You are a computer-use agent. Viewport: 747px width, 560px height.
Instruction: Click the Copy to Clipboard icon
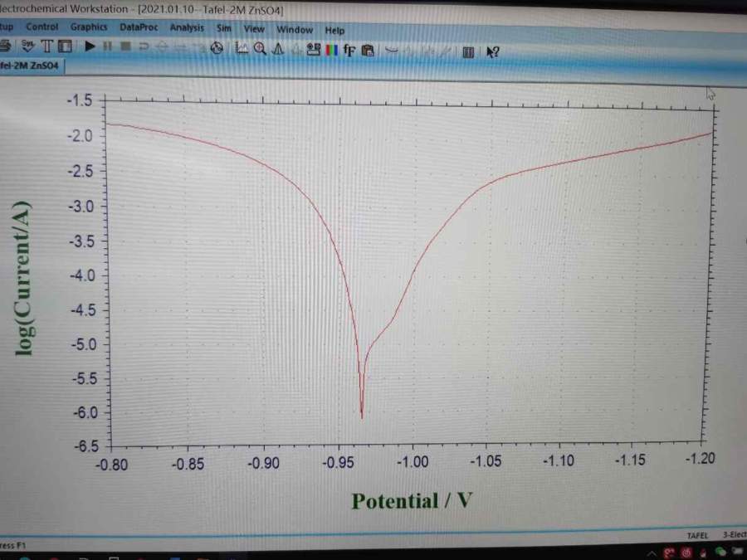[368, 50]
